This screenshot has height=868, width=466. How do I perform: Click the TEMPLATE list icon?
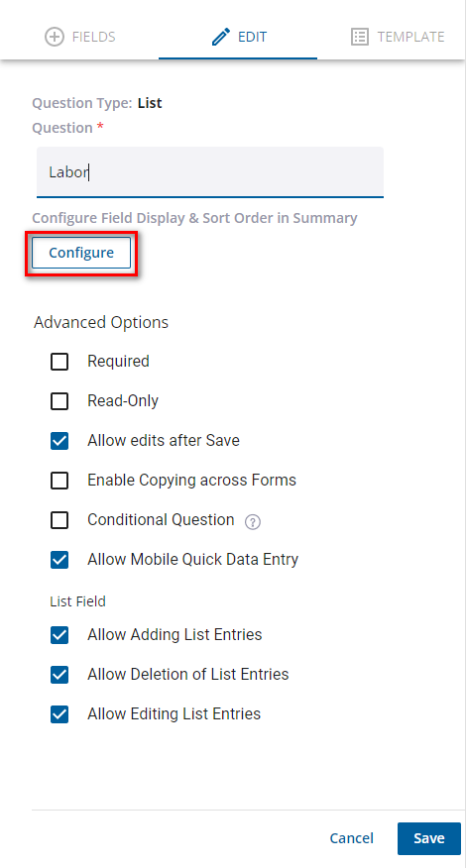pos(360,37)
